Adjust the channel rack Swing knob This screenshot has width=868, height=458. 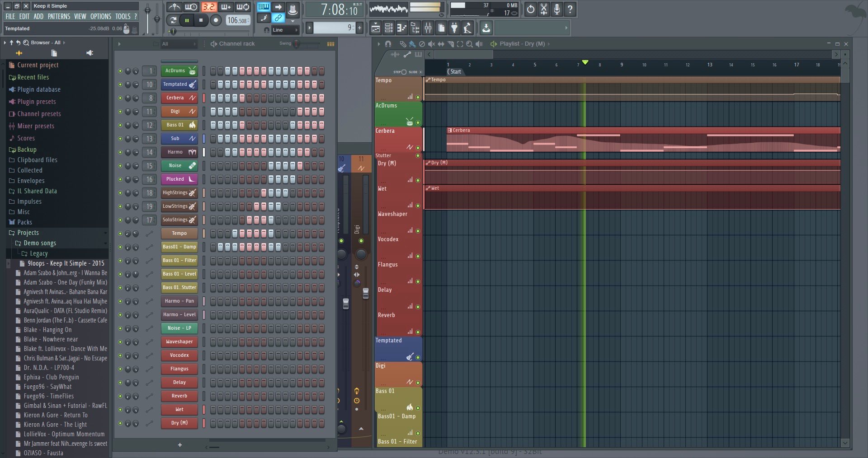(x=297, y=44)
